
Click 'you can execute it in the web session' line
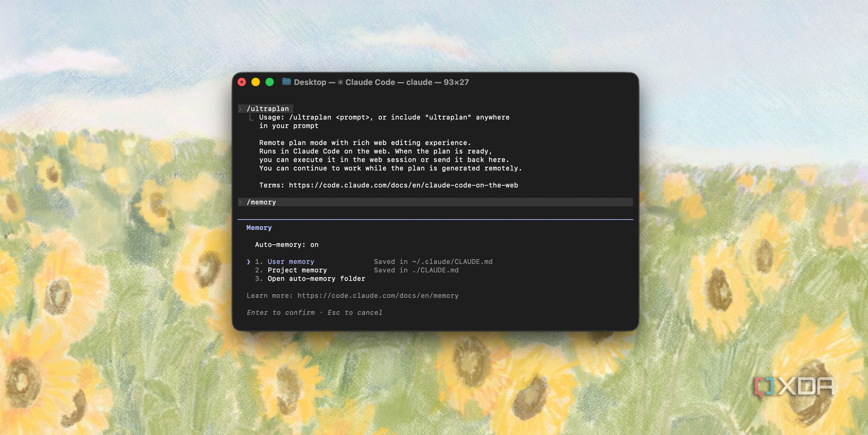point(384,159)
